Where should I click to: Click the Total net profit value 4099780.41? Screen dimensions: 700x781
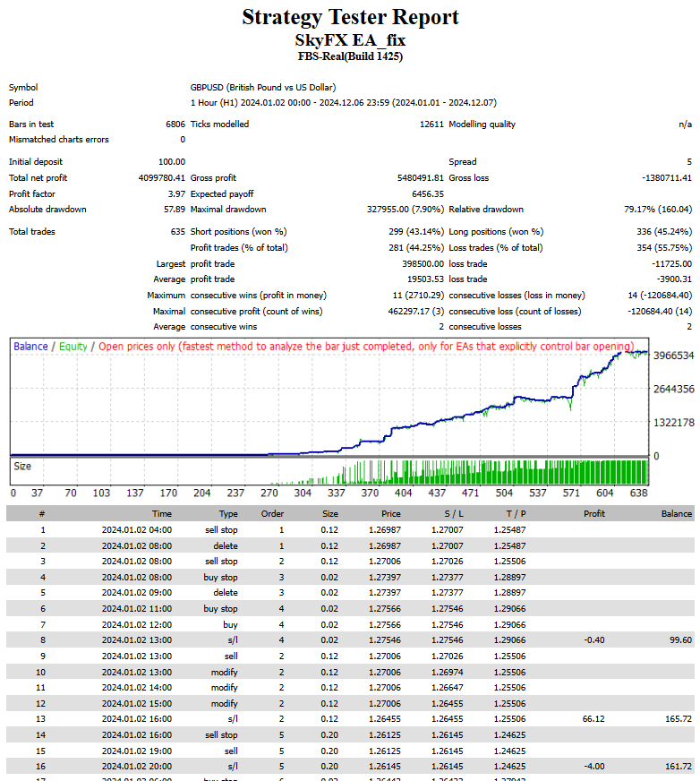159,178
